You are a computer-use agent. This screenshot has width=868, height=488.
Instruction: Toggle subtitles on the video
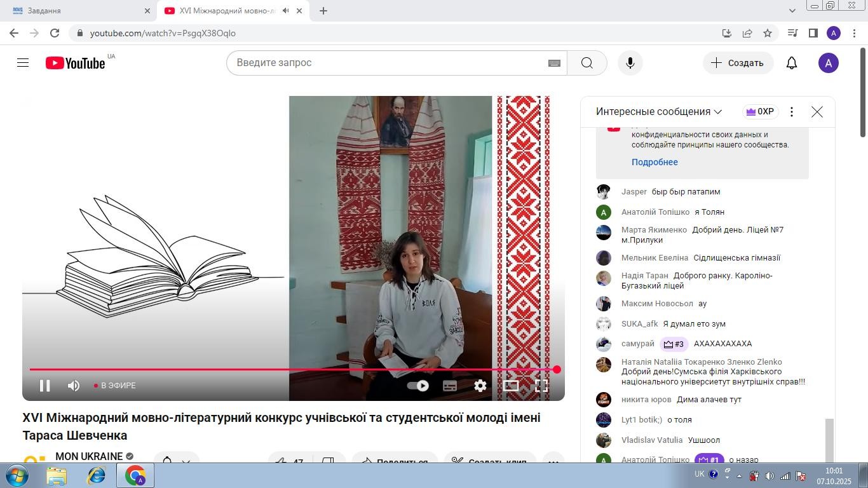tap(450, 386)
